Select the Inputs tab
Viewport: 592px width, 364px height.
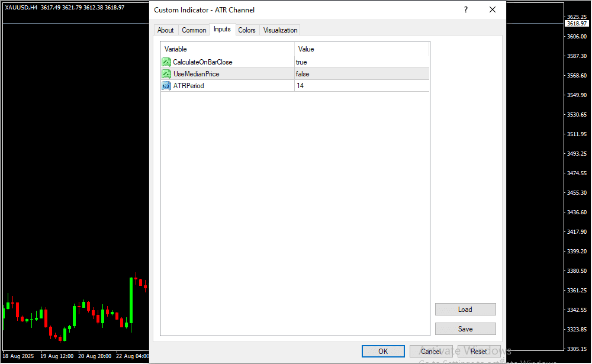[x=222, y=30]
